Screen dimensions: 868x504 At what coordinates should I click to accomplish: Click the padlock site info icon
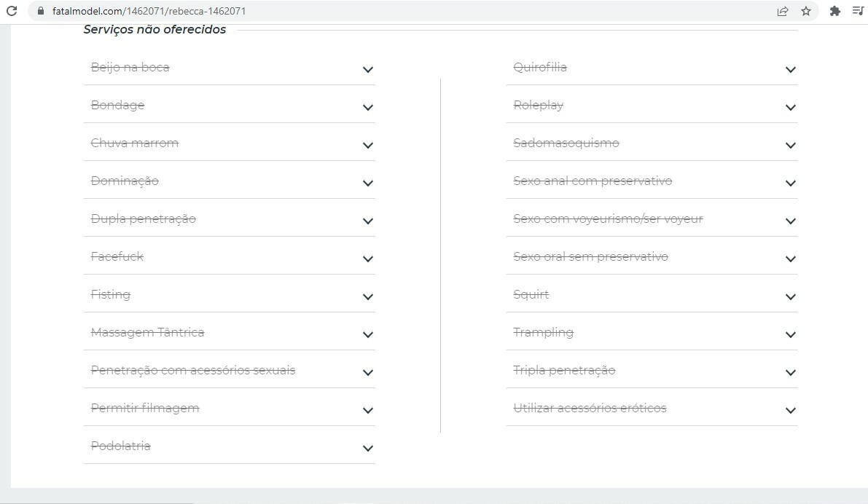41,10
